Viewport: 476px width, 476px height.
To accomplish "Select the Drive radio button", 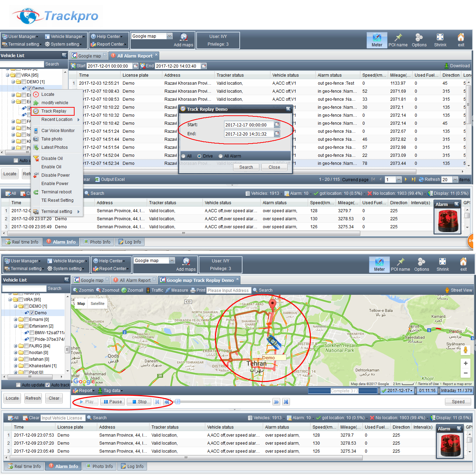I will tap(199, 156).
